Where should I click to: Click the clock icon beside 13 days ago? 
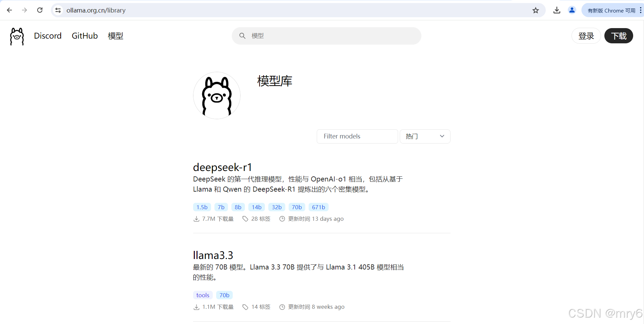[x=282, y=219]
